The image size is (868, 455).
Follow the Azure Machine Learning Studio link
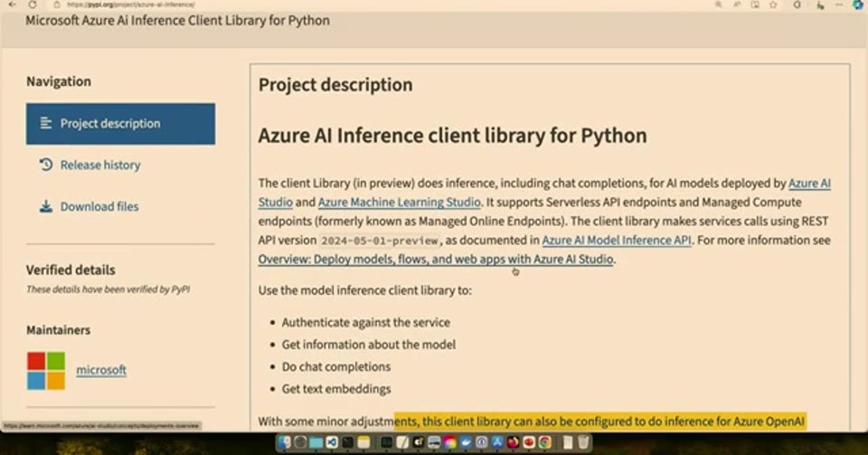tap(399, 202)
